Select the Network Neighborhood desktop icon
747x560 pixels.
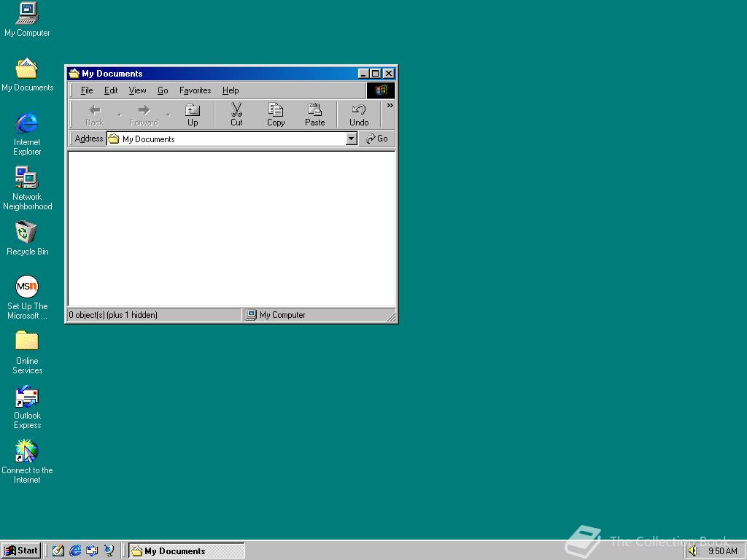point(27,189)
